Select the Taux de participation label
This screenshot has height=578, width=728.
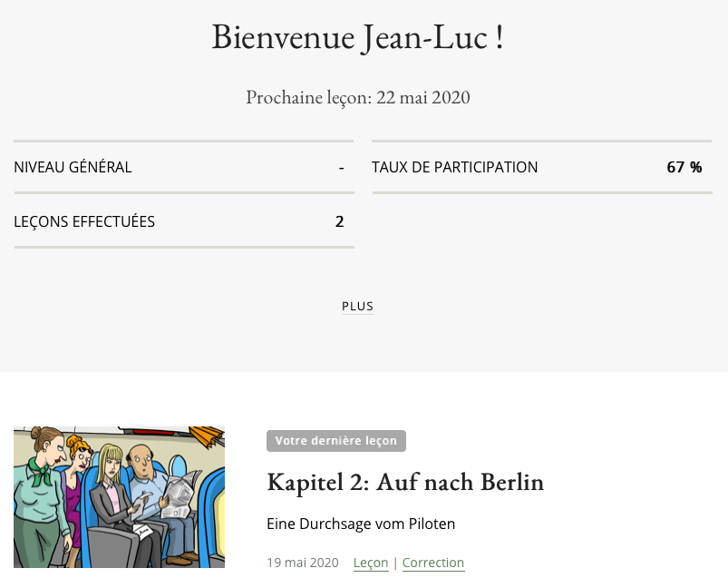pyautogui.click(x=455, y=167)
